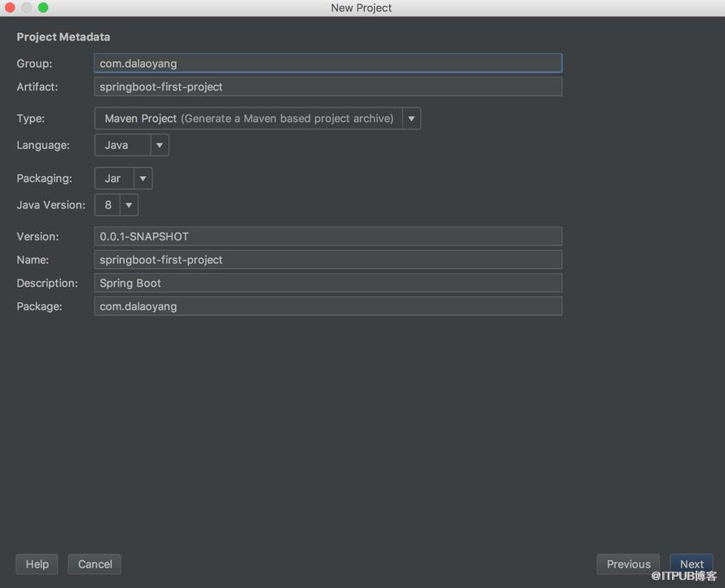This screenshot has height=588, width=725.
Task: Open the Packaging dropdown
Action: point(143,178)
